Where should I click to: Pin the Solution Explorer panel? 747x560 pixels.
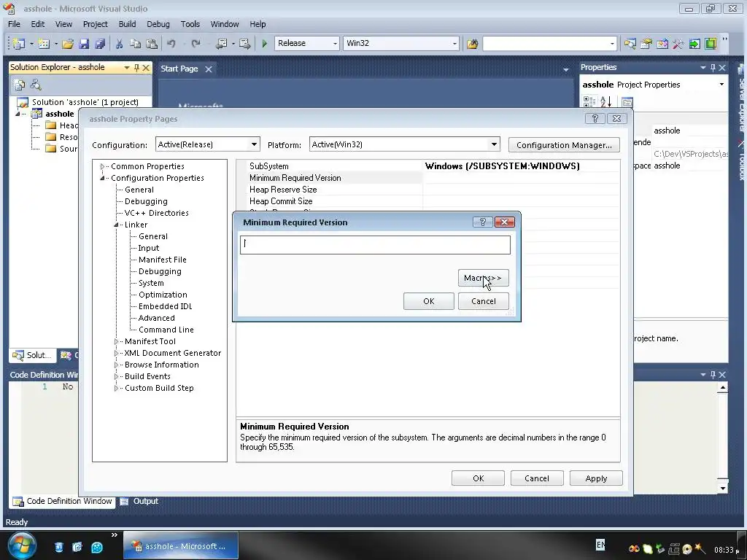click(136, 68)
